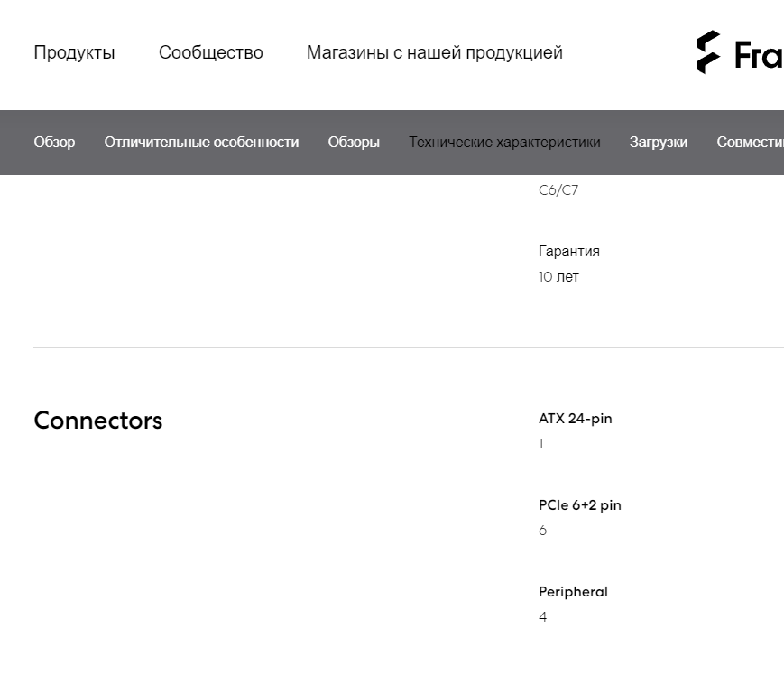This screenshot has width=784, height=684.
Task: Click the ATX 24-pin spec label
Action: [576, 418]
